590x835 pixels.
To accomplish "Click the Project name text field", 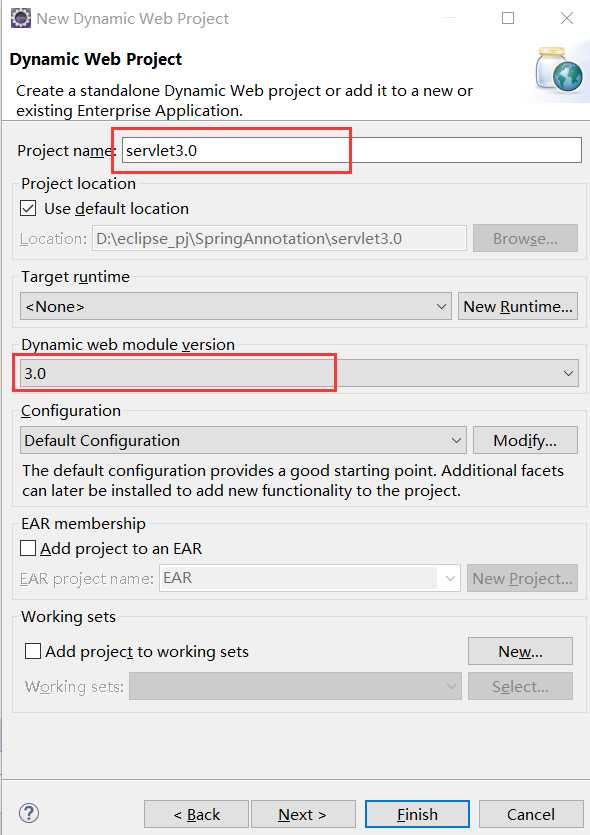I will (x=352, y=150).
